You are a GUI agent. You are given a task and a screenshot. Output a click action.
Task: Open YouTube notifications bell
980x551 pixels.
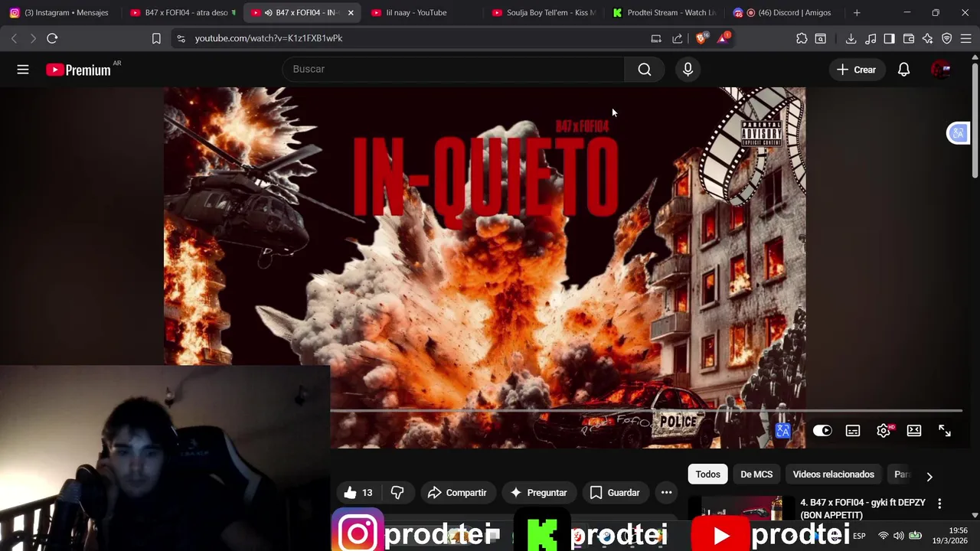pos(903,70)
